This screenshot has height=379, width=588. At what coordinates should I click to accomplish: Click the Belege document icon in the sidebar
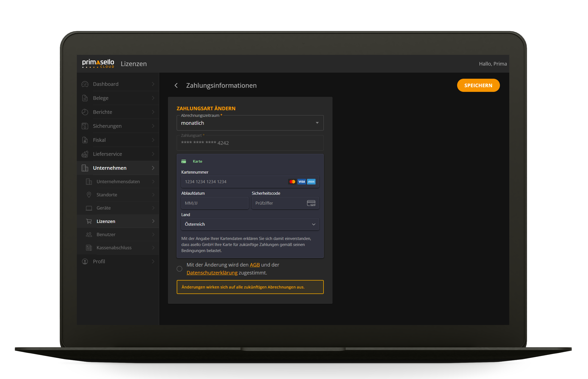85,98
